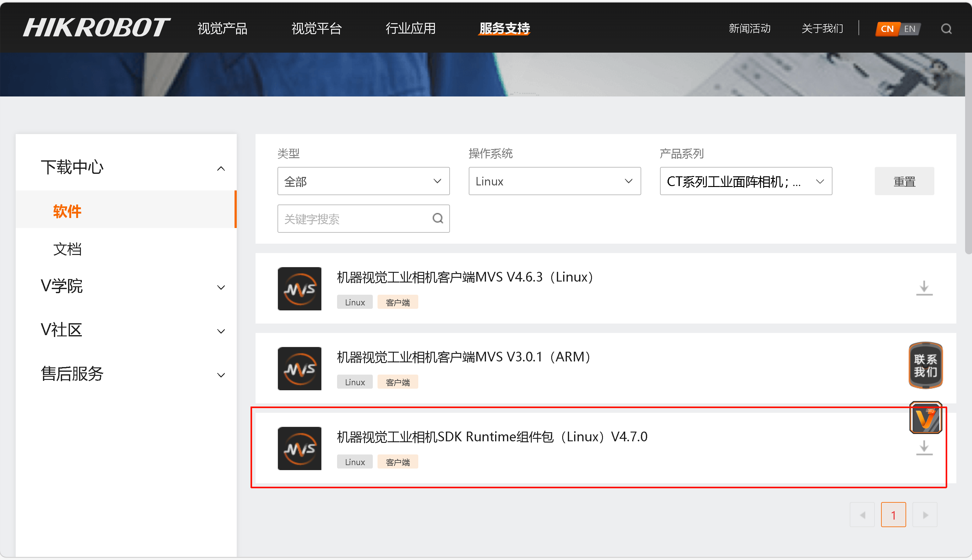This screenshot has height=560, width=972.
Task: Open the site search magnifier icon
Action: [946, 29]
